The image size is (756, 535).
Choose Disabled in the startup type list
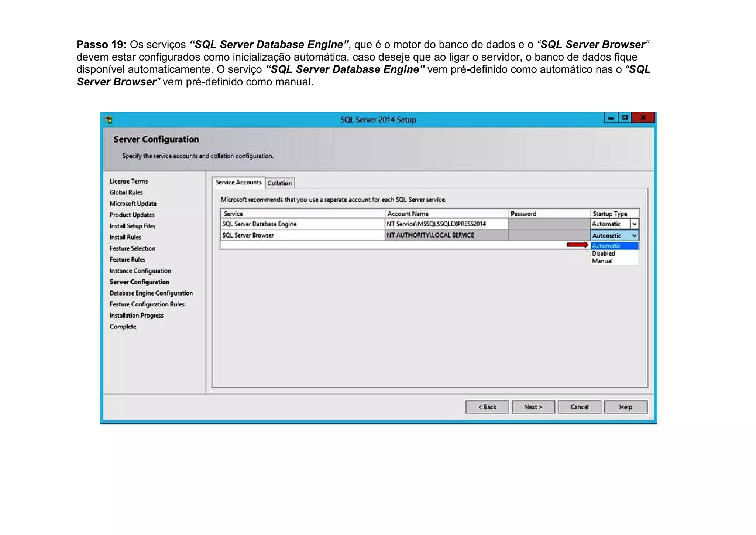[x=615, y=253]
